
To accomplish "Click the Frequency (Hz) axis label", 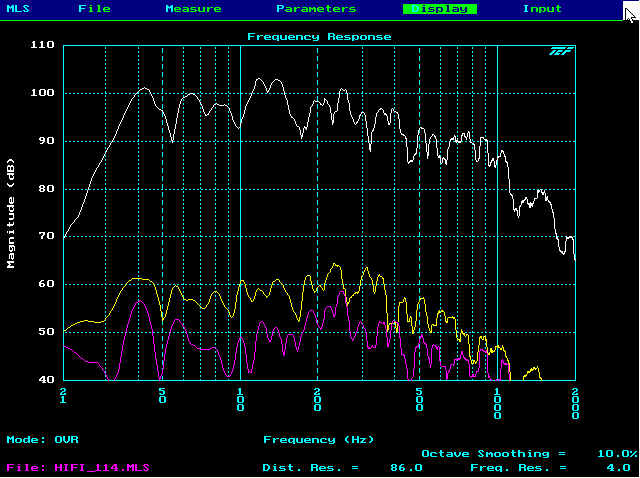I will coord(319,440).
